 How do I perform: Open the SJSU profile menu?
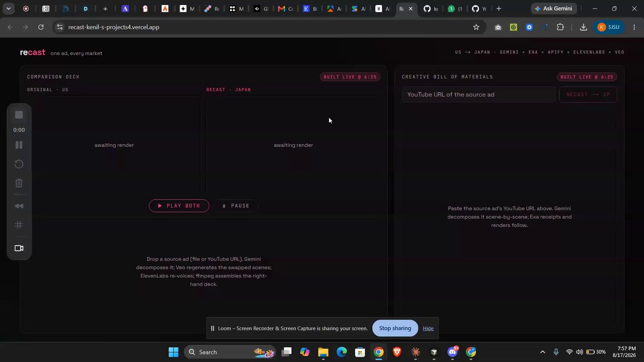pos(609,27)
